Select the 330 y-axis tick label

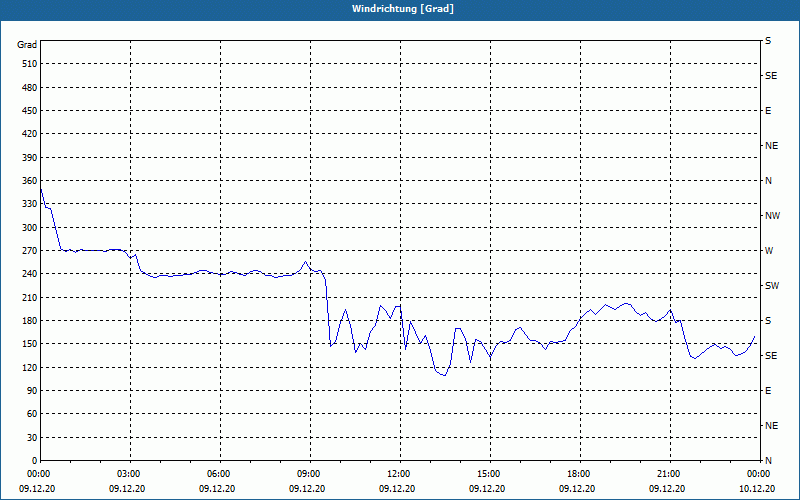click(x=30, y=204)
